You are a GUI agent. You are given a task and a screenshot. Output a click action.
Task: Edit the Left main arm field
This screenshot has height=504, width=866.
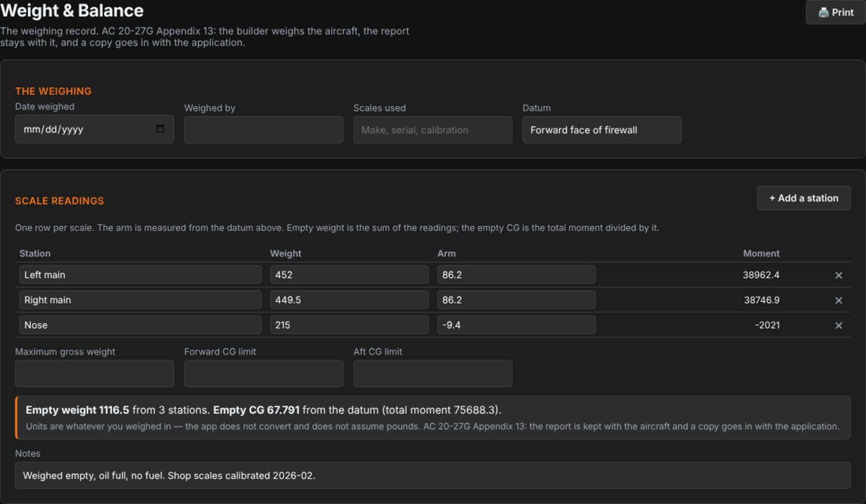[516, 275]
